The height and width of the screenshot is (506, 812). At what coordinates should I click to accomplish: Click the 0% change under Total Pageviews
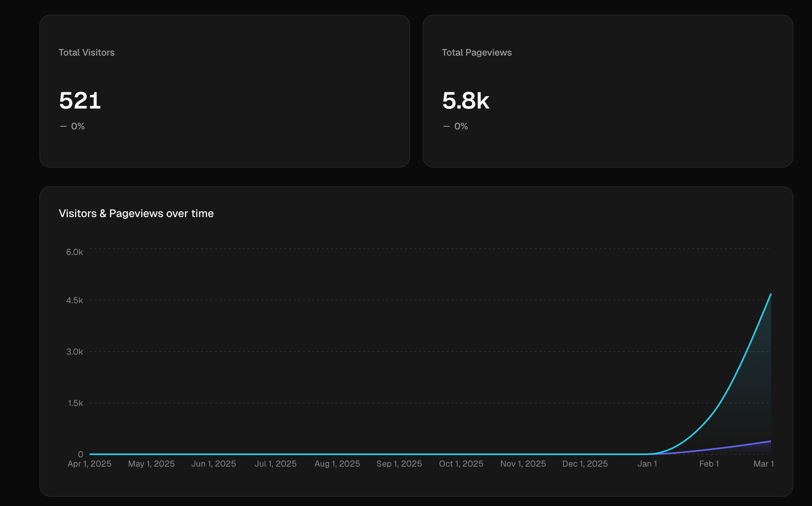tap(461, 126)
